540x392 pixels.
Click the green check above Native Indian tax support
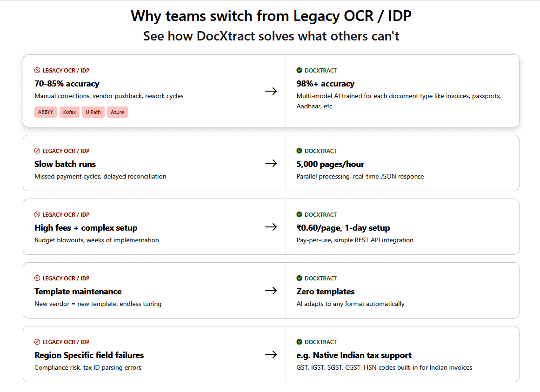pyautogui.click(x=299, y=342)
